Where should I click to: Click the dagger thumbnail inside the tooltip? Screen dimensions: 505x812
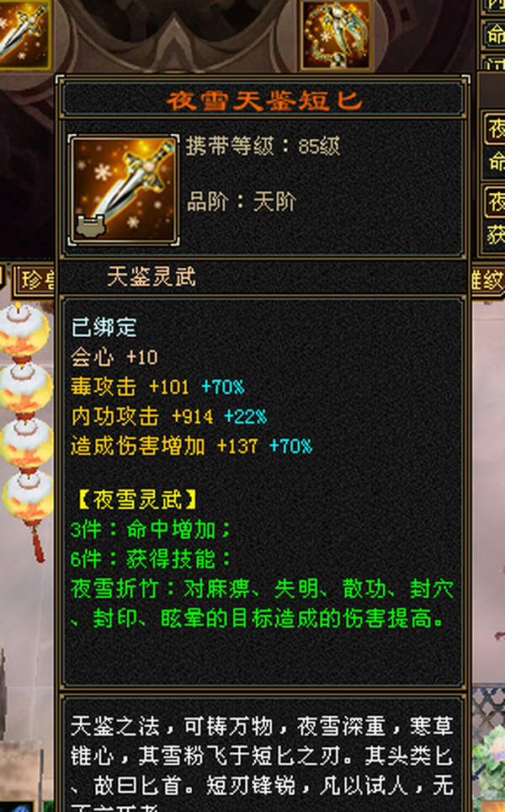(x=124, y=190)
